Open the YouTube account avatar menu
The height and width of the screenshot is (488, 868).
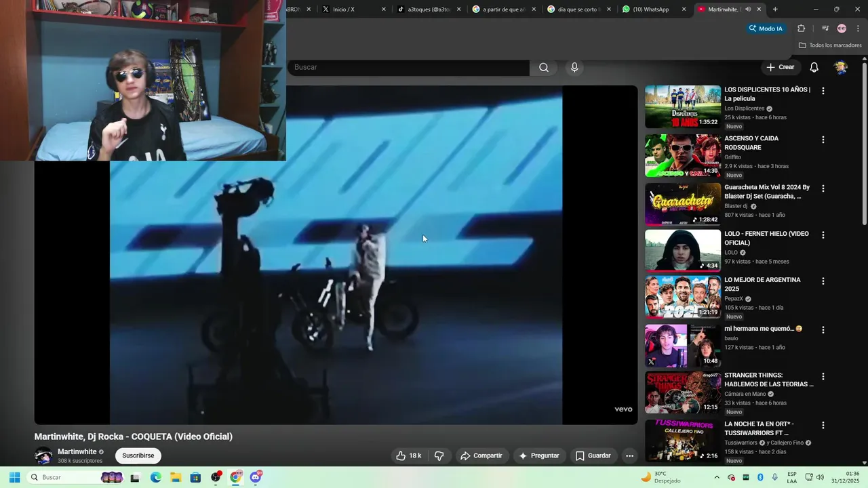tap(841, 67)
